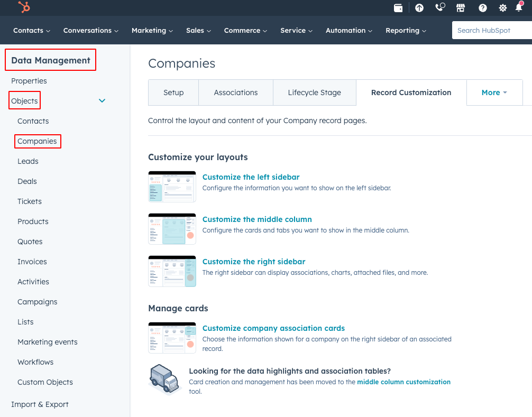The width and height of the screenshot is (532, 417).
Task: Click the upgrade arrow icon
Action: click(419, 8)
